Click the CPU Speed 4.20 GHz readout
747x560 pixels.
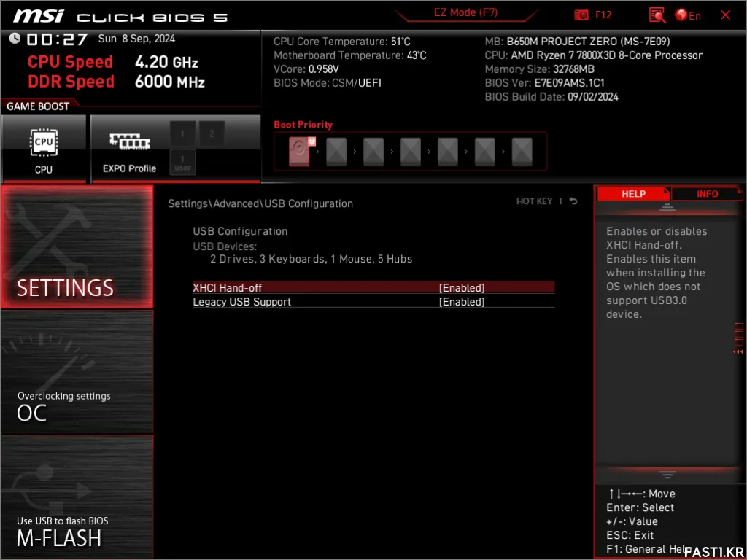113,62
